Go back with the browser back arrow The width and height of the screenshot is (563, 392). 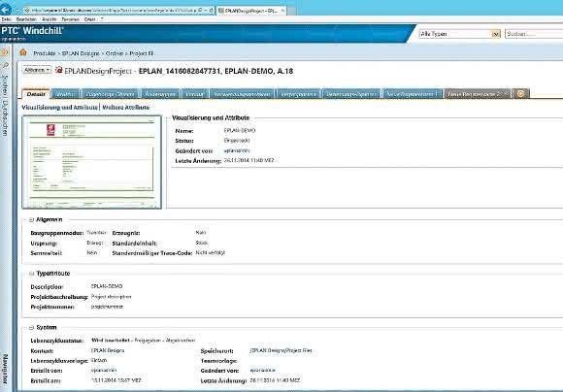(5, 9)
